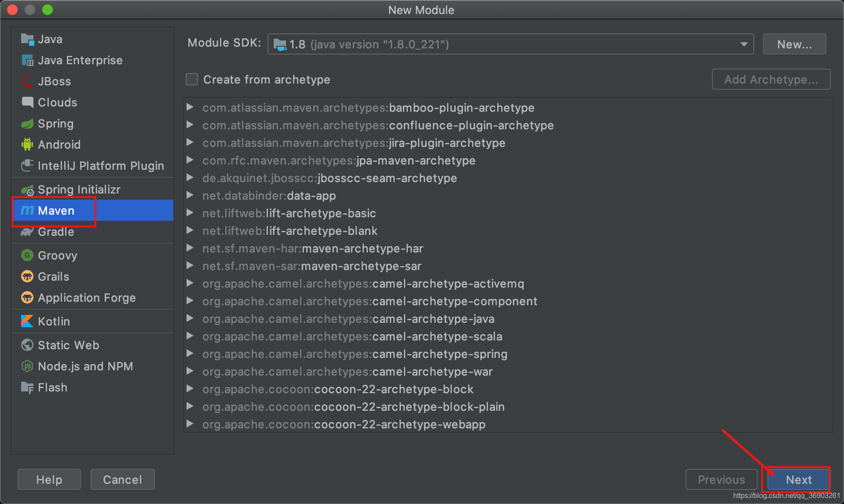Viewport: 844px width, 504px height.
Task: Expand net.databinder data-app node
Action: [190, 195]
